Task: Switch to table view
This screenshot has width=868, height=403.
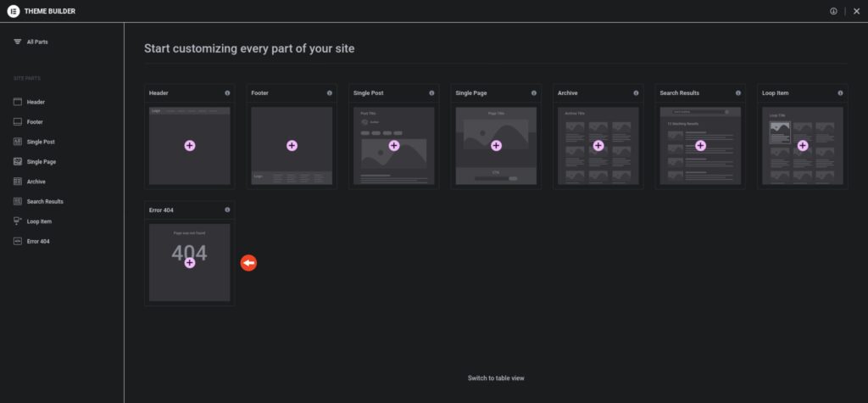Action: (496, 378)
